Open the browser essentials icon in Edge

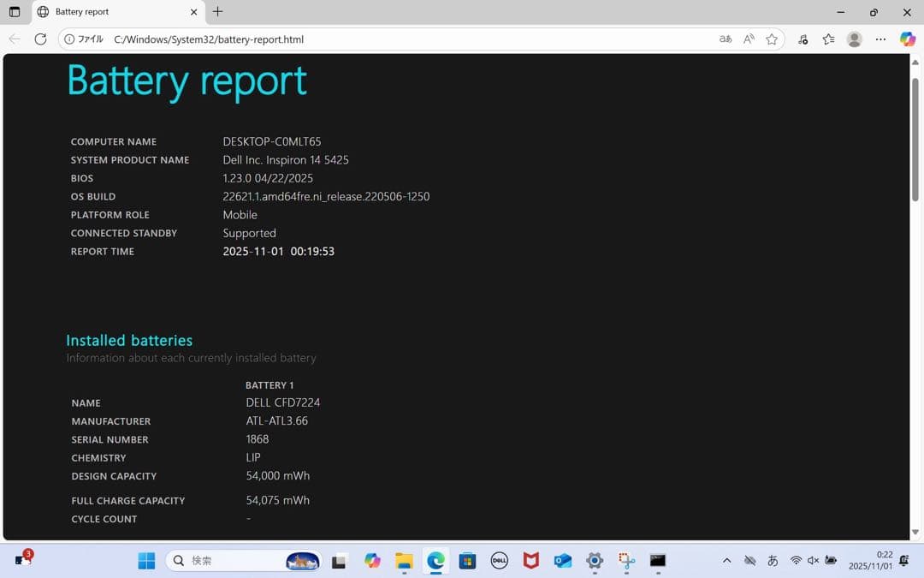[x=803, y=39]
